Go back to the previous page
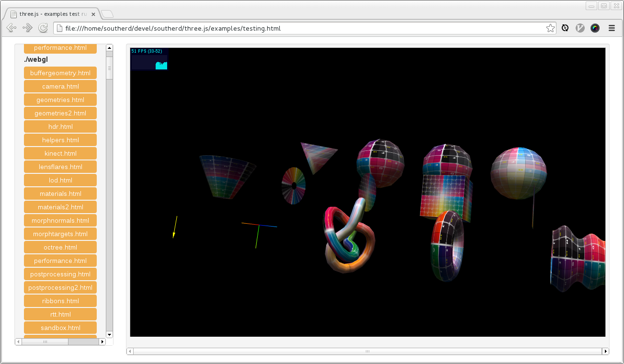Screen dimensions: 624x364 [x=11, y=28]
